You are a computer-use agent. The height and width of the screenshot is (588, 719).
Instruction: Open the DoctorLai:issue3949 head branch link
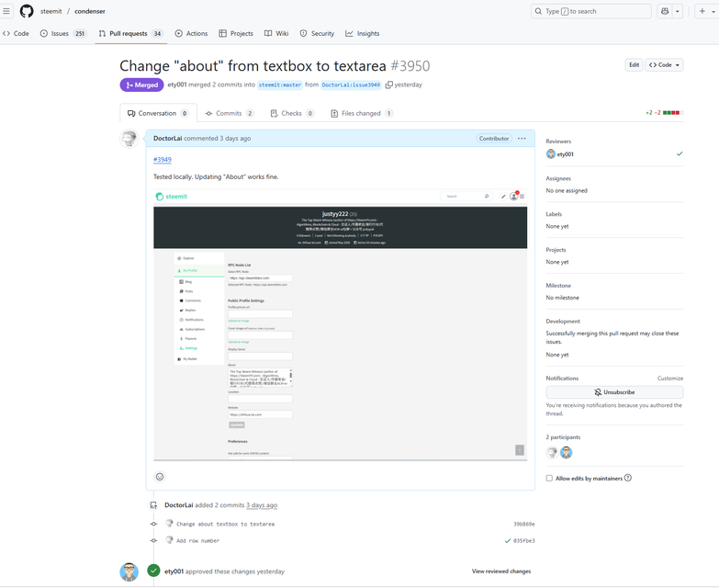[x=351, y=85]
